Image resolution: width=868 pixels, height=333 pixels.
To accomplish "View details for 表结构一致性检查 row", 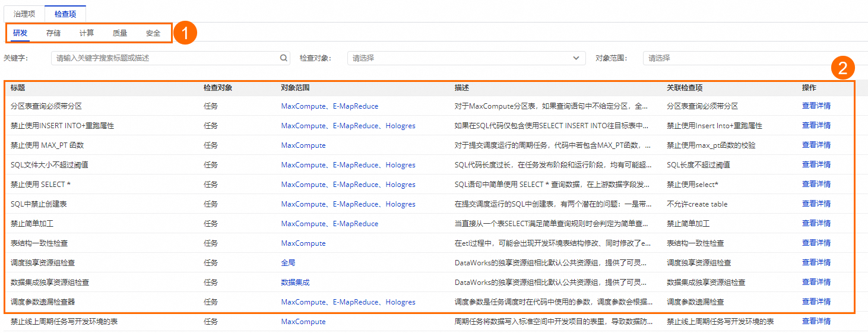I will pos(816,243).
